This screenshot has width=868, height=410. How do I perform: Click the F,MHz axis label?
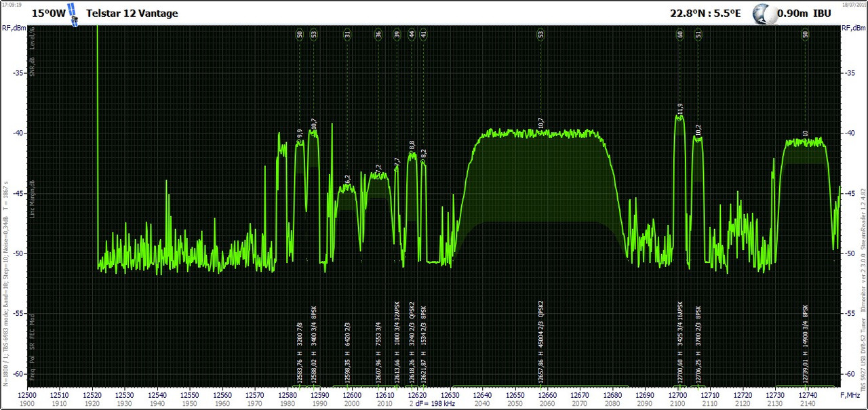[850, 394]
